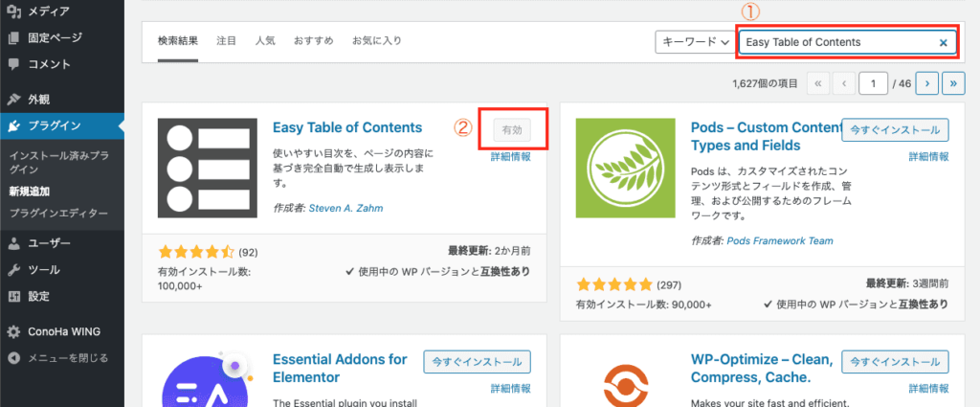The width and height of the screenshot is (980, 407).
Task: Clear search text with the X icon
Action: coord(943,42)
